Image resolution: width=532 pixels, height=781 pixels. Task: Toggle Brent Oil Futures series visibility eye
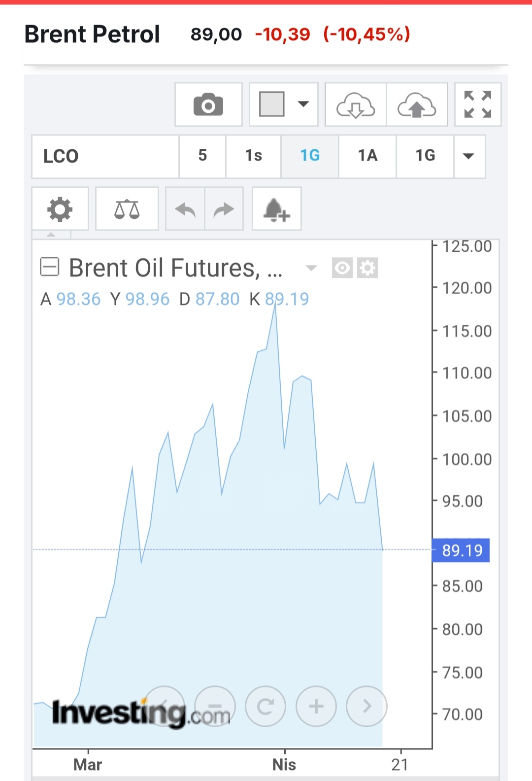[342, 268]
